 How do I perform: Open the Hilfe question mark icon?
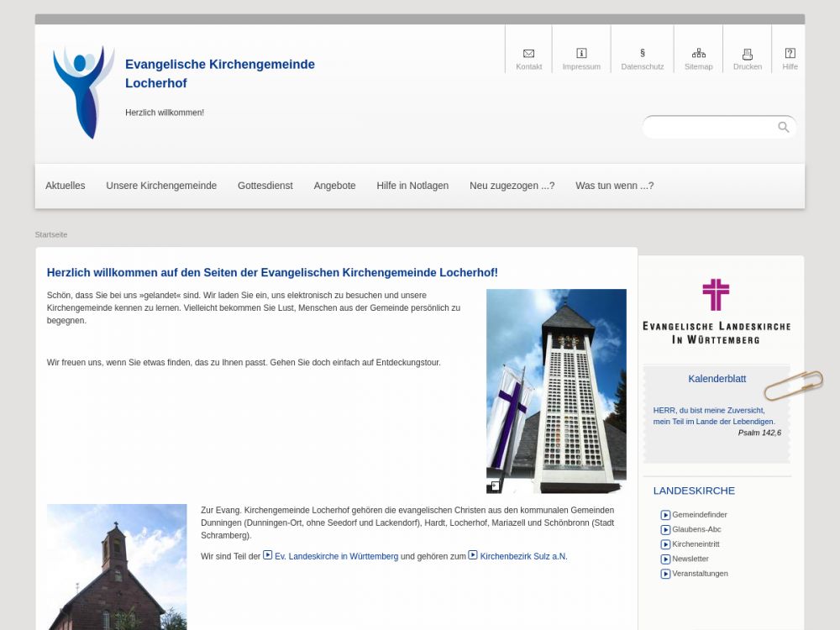tap(790, 54)
